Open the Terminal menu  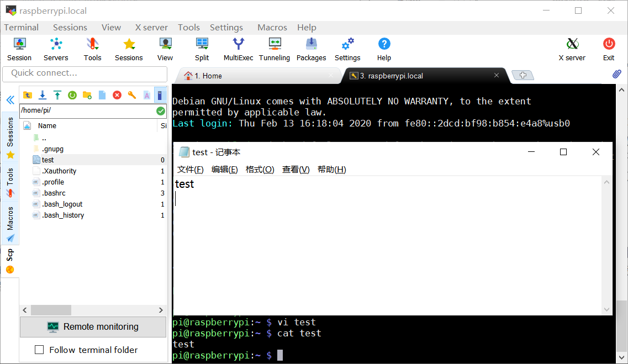pos(21,27)
